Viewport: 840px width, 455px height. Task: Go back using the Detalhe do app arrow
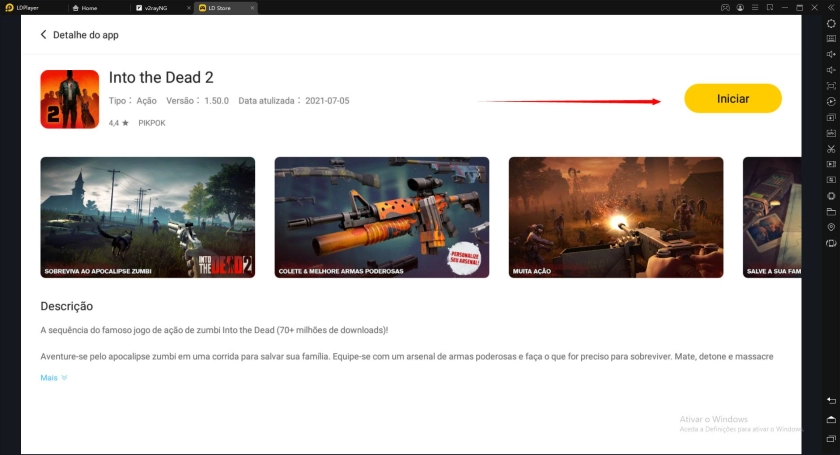(x=44, y=35)
